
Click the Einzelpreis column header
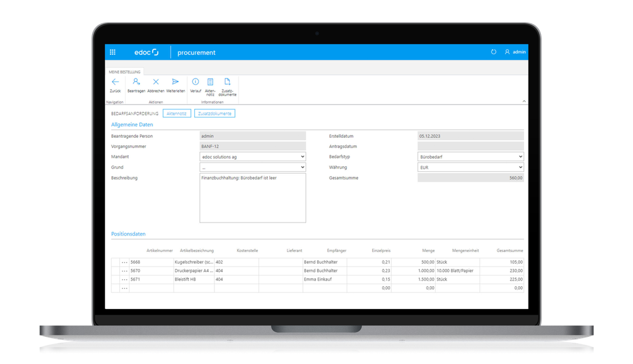click(x=381, y=251)
